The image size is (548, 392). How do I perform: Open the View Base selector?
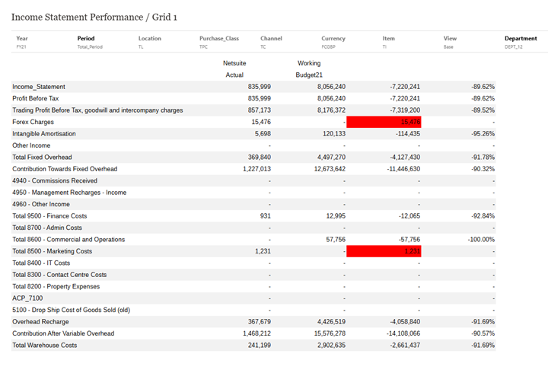450,42
